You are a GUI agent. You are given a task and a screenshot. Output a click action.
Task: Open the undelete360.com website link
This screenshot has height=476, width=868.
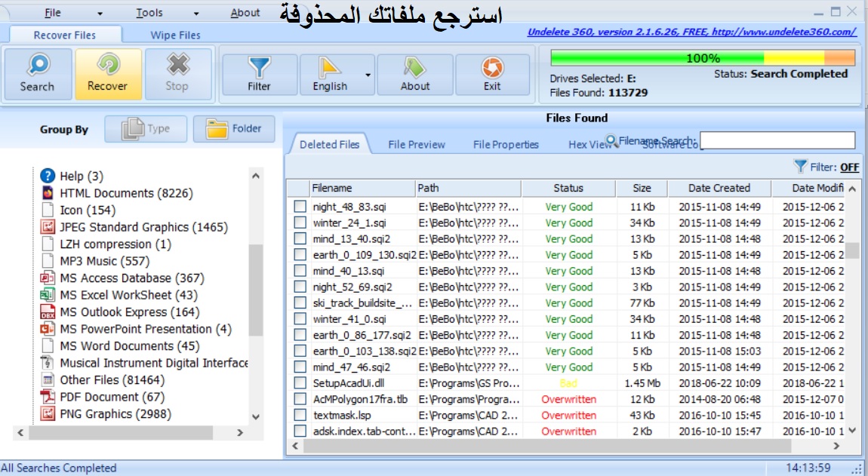pyautogui.click(x=692, y=32)
